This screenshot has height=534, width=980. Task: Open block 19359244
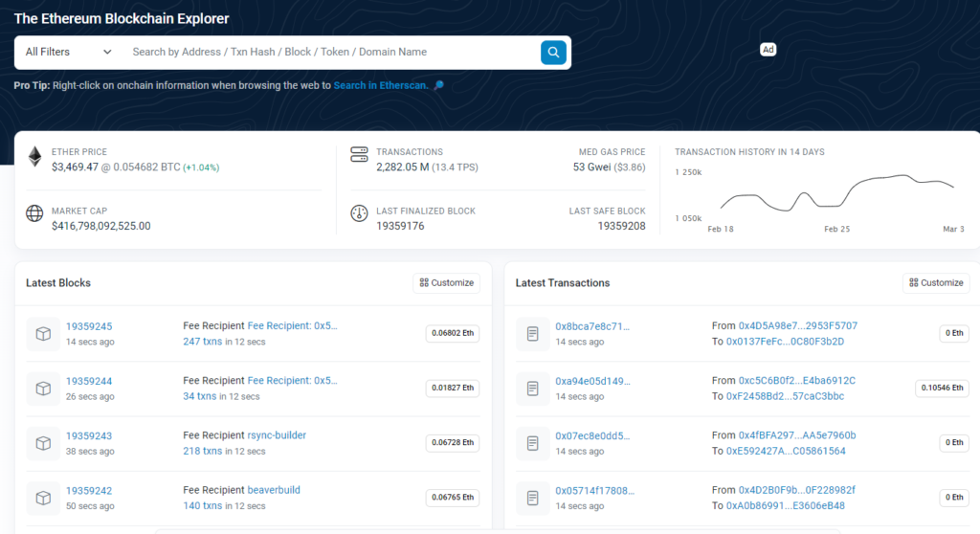(x=89, y=381)
